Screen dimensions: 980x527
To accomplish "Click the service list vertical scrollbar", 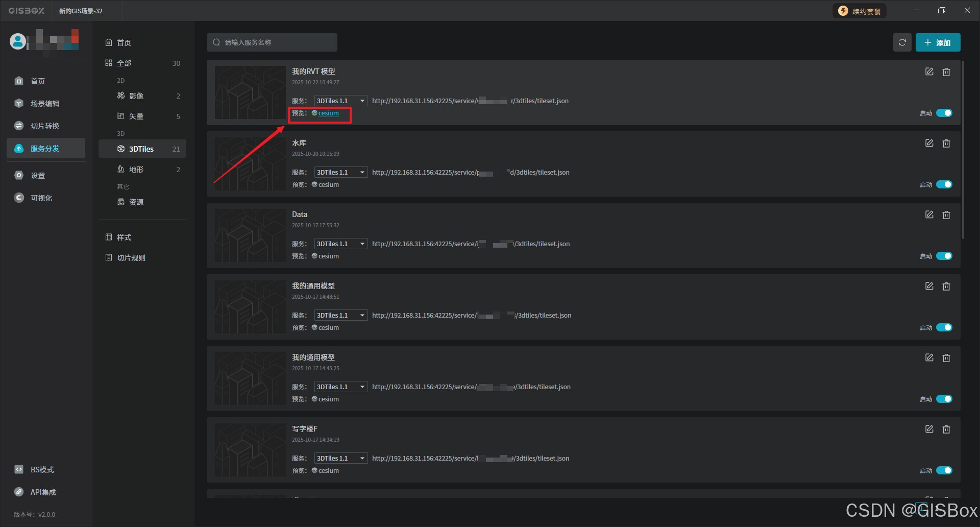I will (963, 150).
